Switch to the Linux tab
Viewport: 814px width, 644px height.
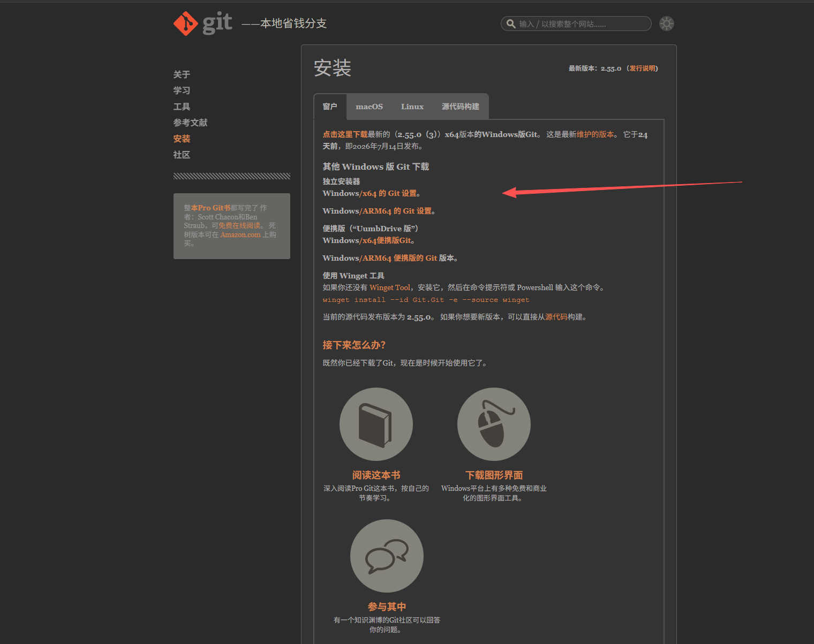(x=412, y=107)
